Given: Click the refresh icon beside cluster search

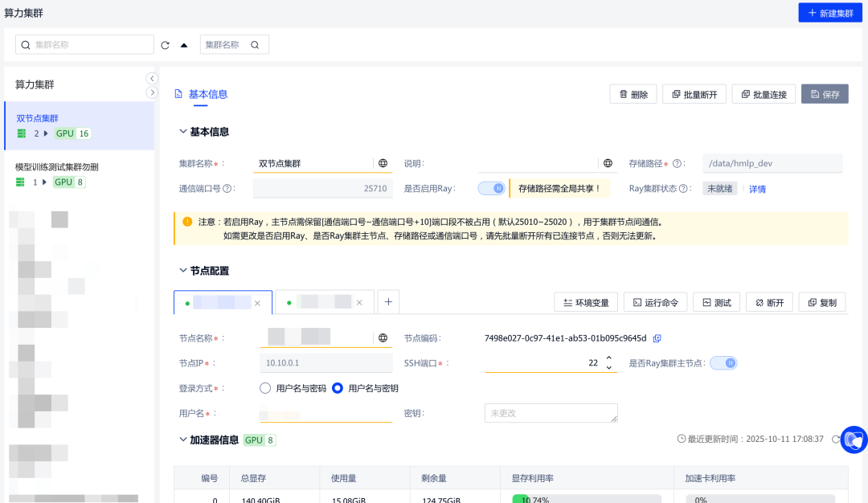Looking at the screenshot, I should [x=166, y=45].
